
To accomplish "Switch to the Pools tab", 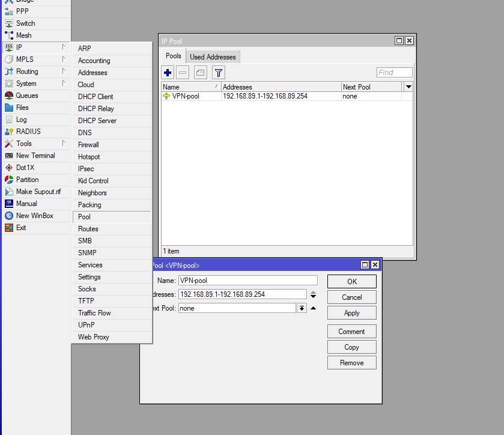I will tap(174, 56).
